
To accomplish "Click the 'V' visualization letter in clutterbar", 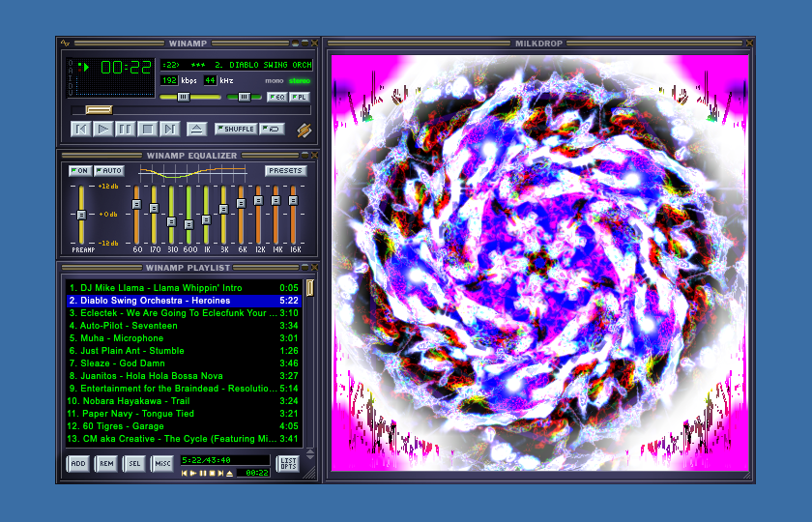I will pos(71,92).
